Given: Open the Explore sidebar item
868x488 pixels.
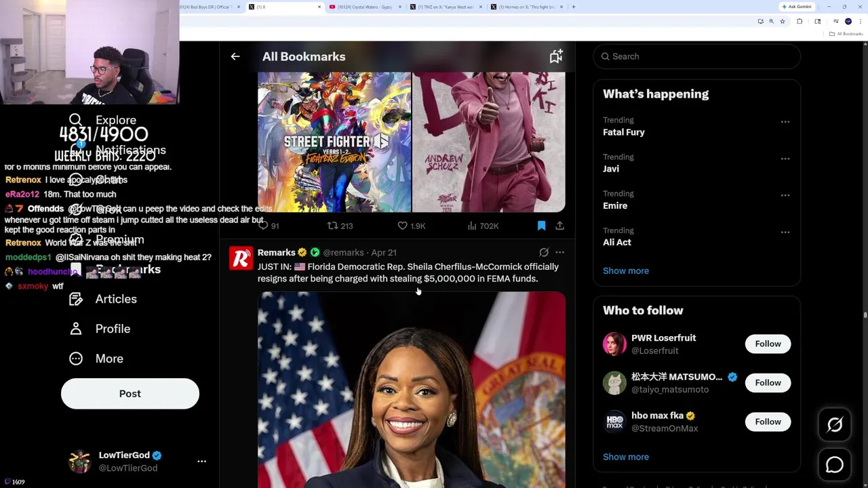Looking at the screenshot, I should (102, 120).
